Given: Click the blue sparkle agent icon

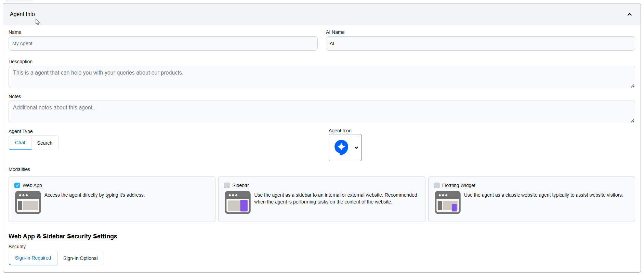Looking at the screenshot, I should [x=341, y=147].
